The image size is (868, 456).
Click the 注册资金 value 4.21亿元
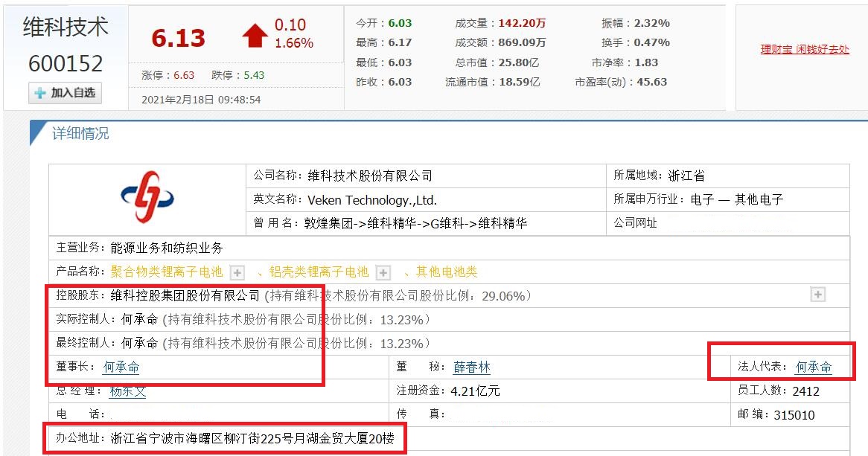476,391
